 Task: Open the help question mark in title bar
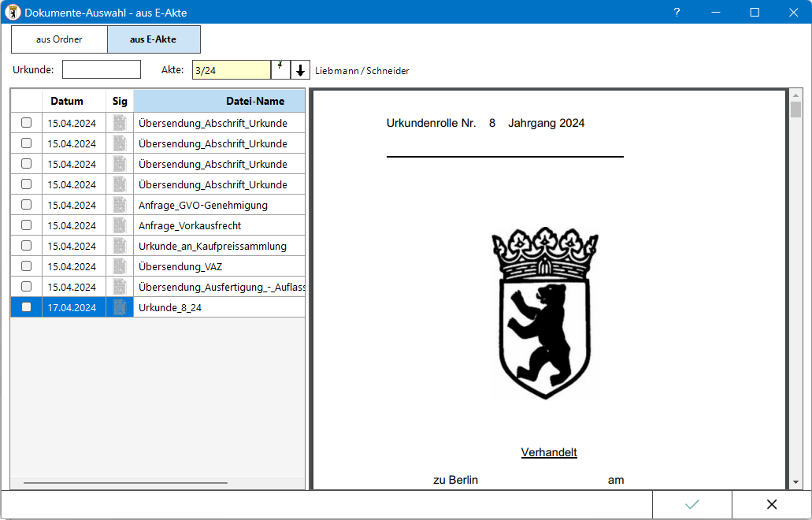(x=677, y=13)
